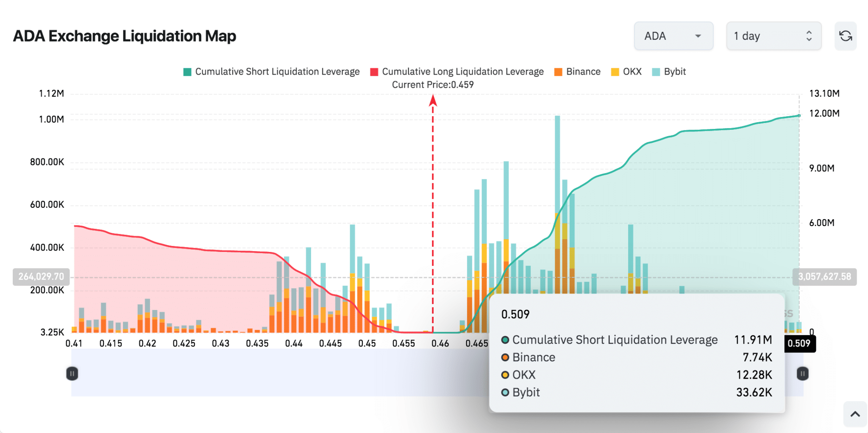This screenshot has width=868, height=433.
Task: Click the scroll-to-top chevron button
Action: [x=855, y=414]
